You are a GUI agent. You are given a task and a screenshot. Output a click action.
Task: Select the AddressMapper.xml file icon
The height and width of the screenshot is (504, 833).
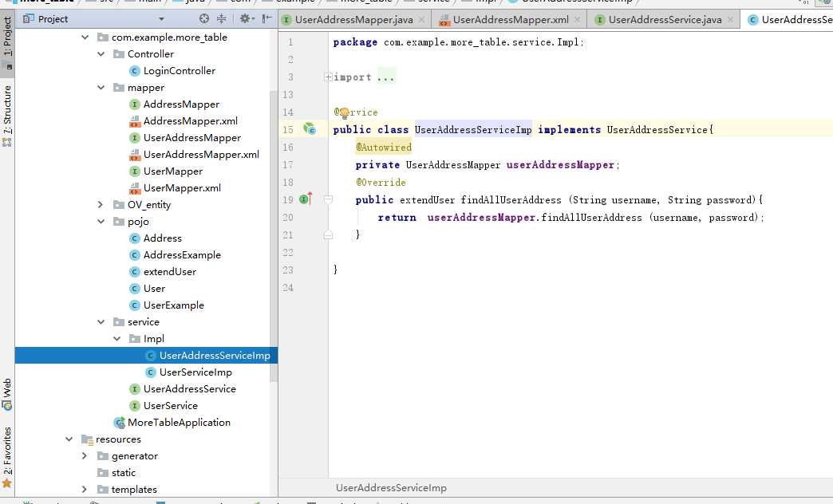(x=135, y=121)
